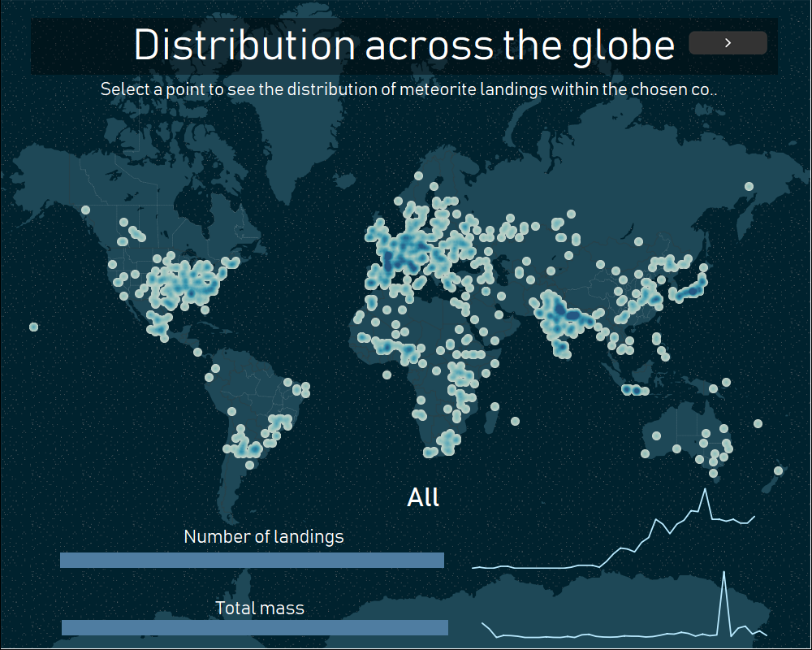Click the 'Number of landings' label
This screenshot has width=812, height=650.
(x=264, y=536)
